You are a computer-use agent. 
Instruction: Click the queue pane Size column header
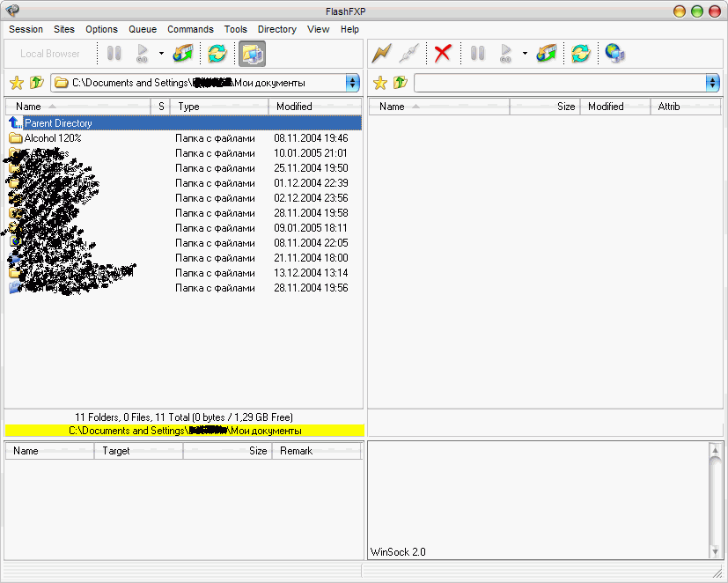pyautogui.click(x=227, y=451)
